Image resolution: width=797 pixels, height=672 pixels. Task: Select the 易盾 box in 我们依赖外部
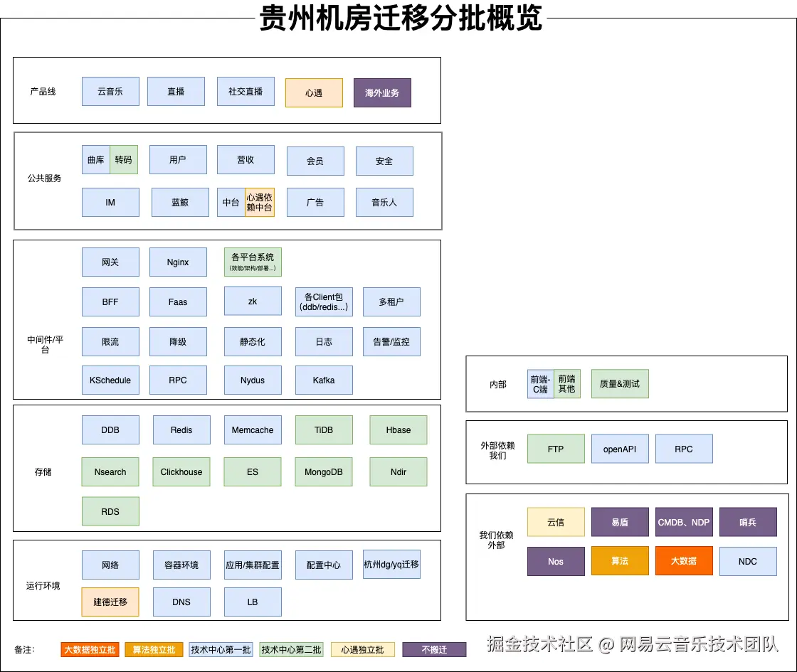tap(620, 521)
